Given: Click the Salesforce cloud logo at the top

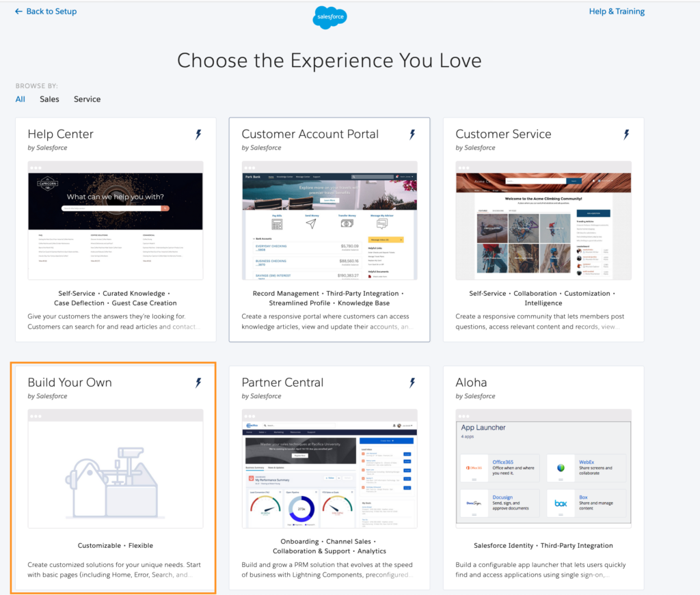Looking at the screenshot, I should pos(329,16).
